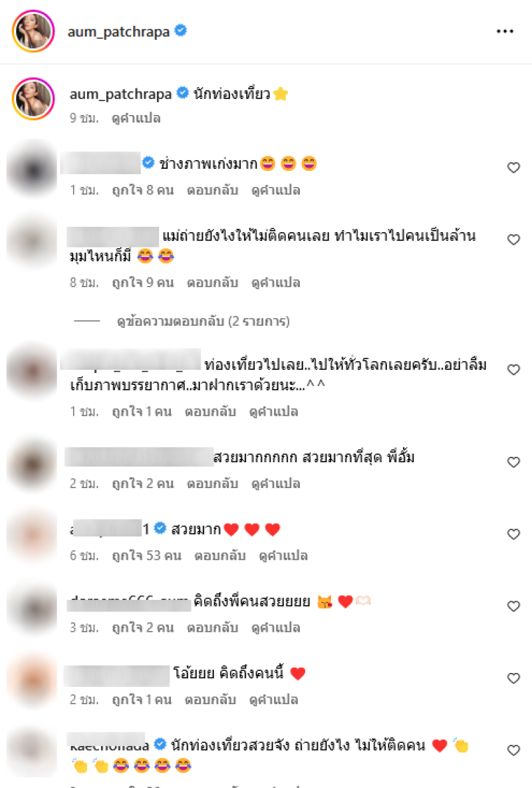Click aum_patchrapa username in header
532x788 pixels.
[118, 32]
